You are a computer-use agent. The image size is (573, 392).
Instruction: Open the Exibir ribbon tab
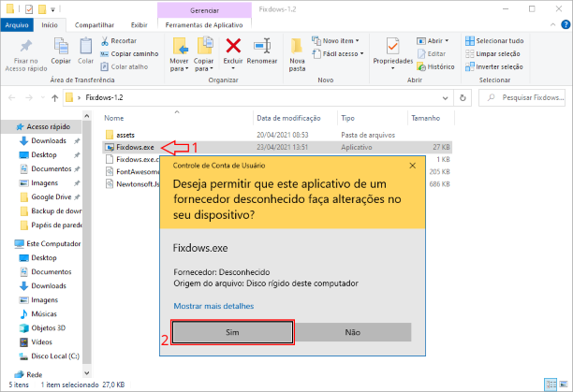(139, 24)
